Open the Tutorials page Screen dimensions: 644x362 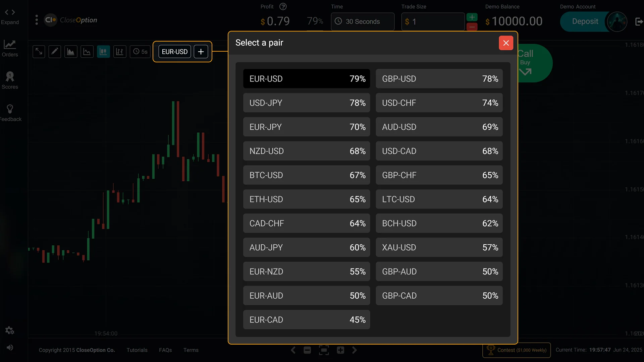click(137, 350)
